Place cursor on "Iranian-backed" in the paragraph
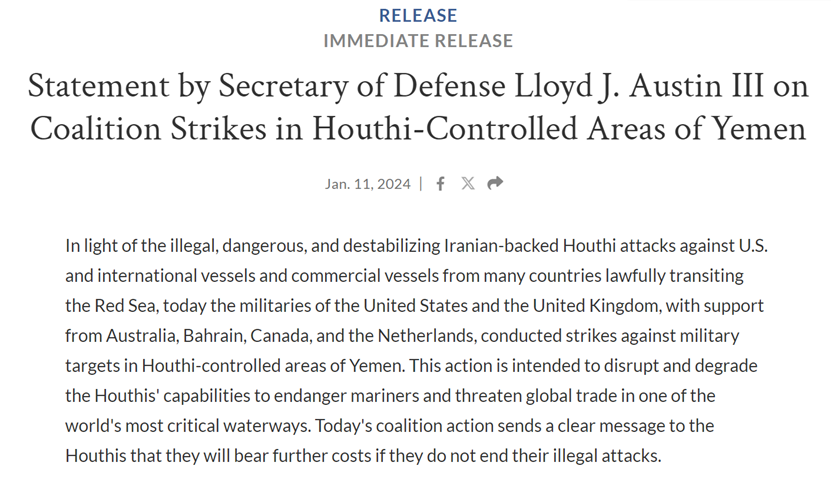831x489 pixels. tap(501, 246)
